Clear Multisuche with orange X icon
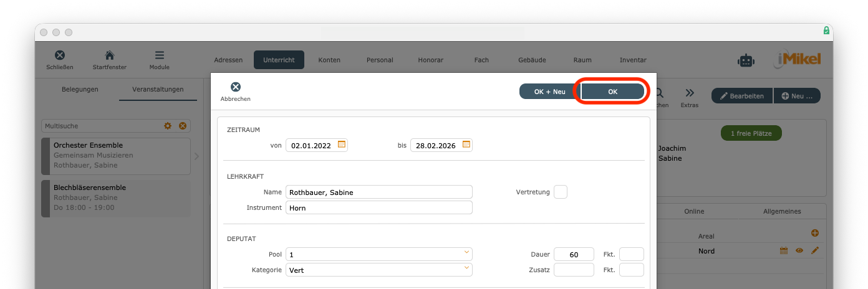 pyautogui.click(x=183, y=126)
